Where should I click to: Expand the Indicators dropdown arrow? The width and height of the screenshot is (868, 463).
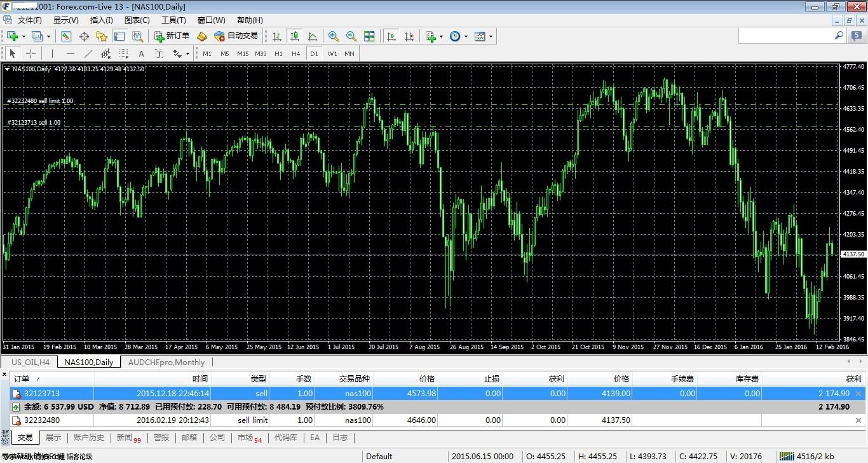pos(442,36)
